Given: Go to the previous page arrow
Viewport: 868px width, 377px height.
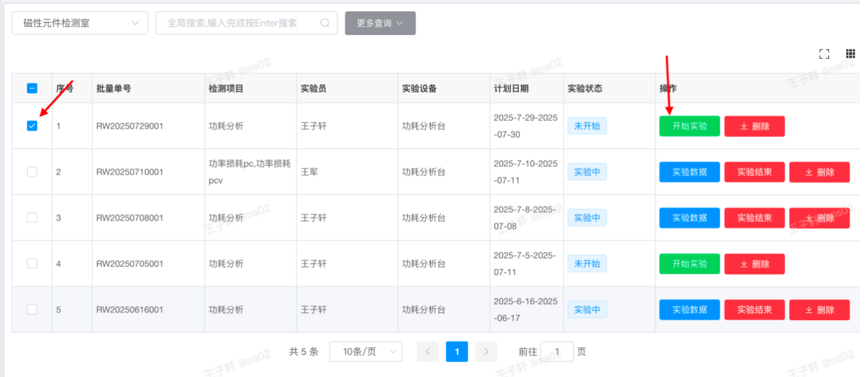Looking at the screenshot, I should [427, 352].
